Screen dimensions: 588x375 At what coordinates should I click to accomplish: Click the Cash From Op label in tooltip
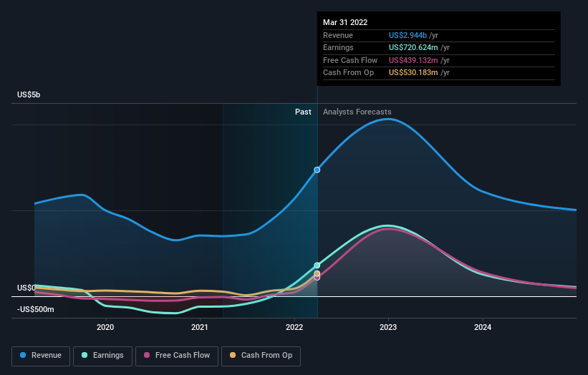348,73
